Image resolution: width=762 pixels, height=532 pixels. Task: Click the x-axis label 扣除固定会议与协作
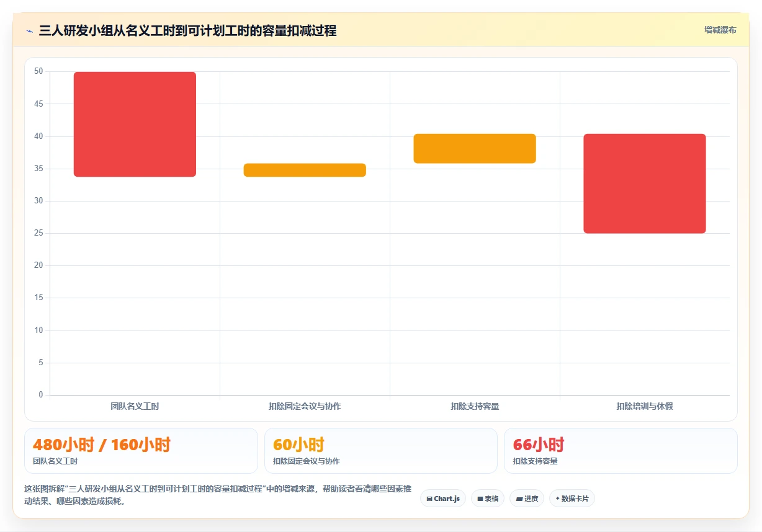click(305, 406)
